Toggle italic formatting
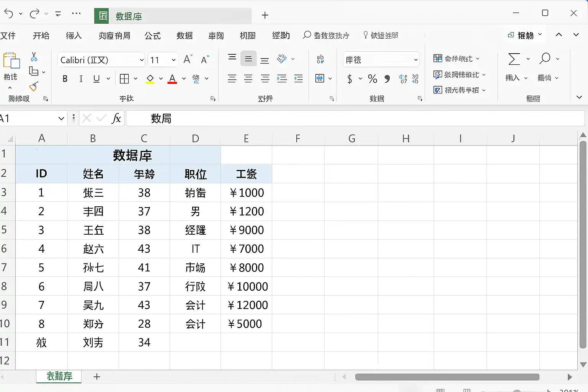The width and height of the screenshot is (588, 392). [x=81, y=79]
